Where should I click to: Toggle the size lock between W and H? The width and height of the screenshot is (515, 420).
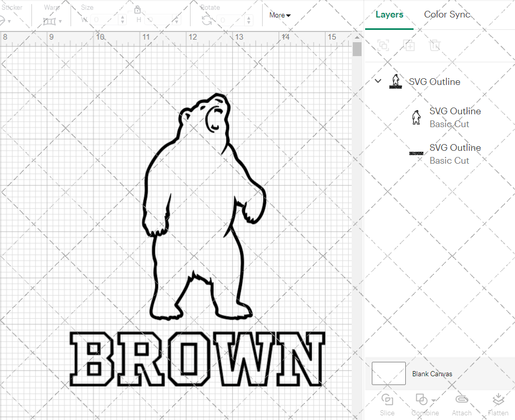tap(138, 9)
